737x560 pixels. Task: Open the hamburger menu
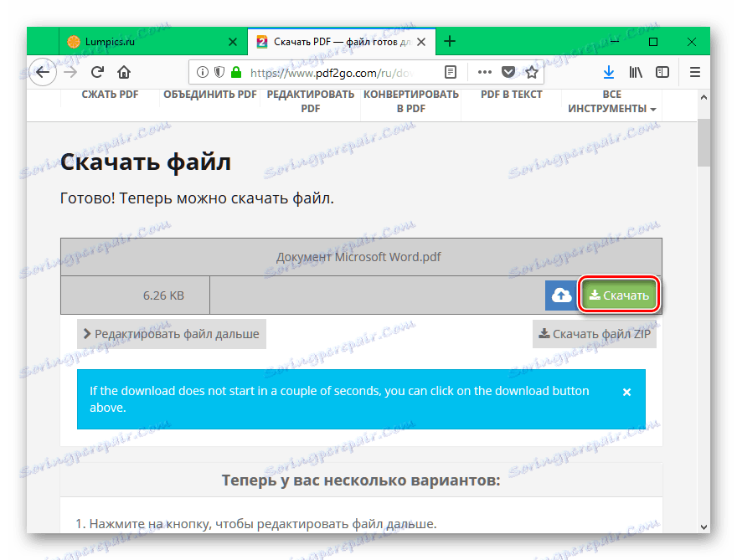[x=694, y=72]
